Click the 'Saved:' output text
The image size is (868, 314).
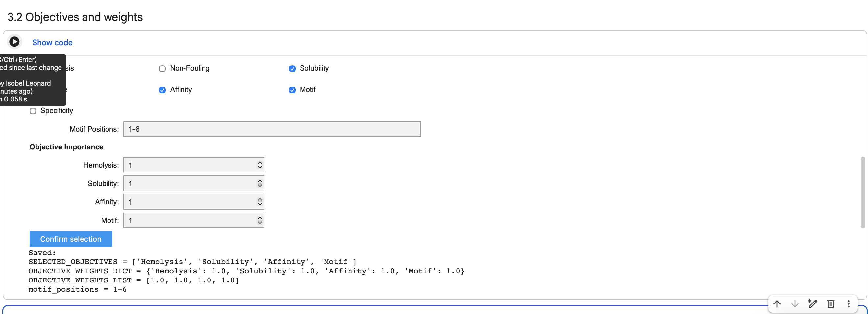tap(42, 253)
